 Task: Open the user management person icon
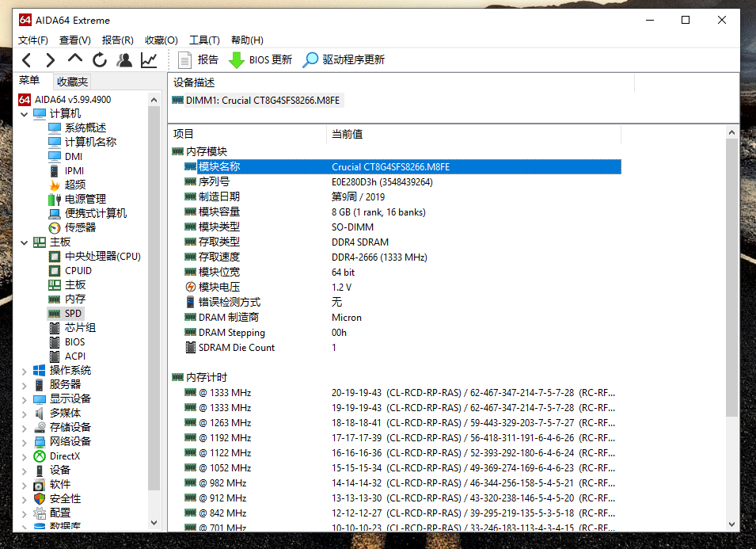(124, 60)
